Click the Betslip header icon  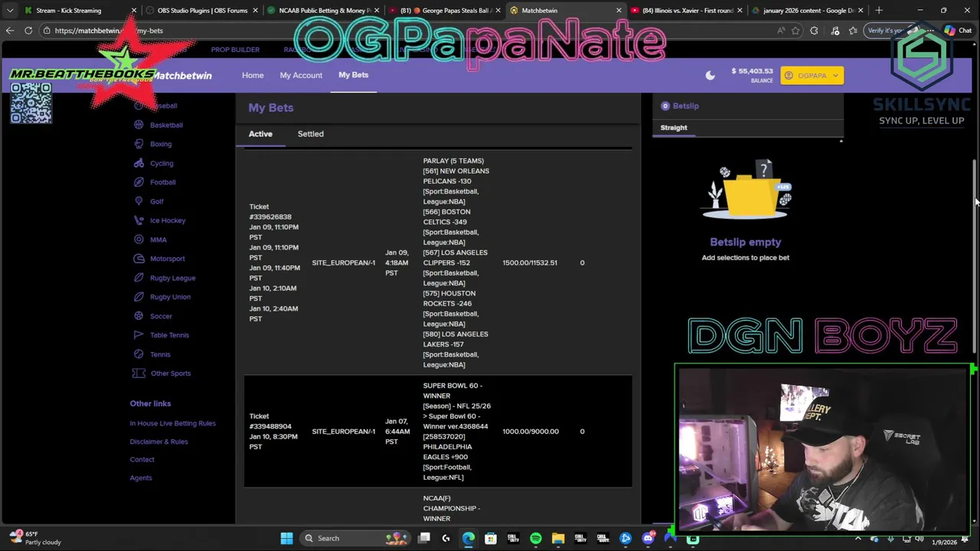click(x=665, y=106)
